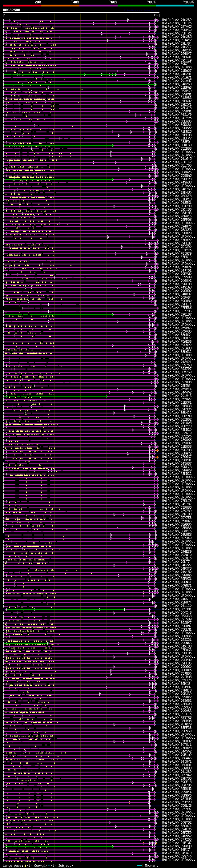
Task: Select the UniRef100_B9H3S0 label
Action: pyautogui.click(x=177, y=410)
